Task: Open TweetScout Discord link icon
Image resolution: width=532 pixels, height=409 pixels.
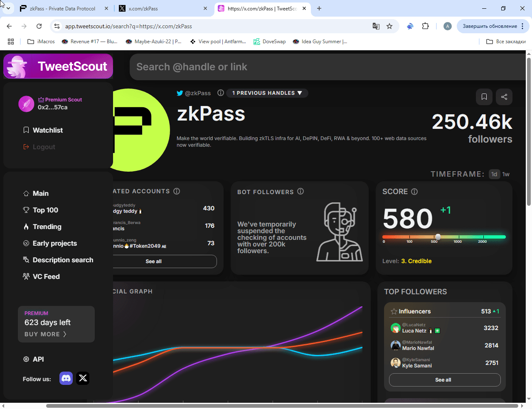Action: coord(66,378)
